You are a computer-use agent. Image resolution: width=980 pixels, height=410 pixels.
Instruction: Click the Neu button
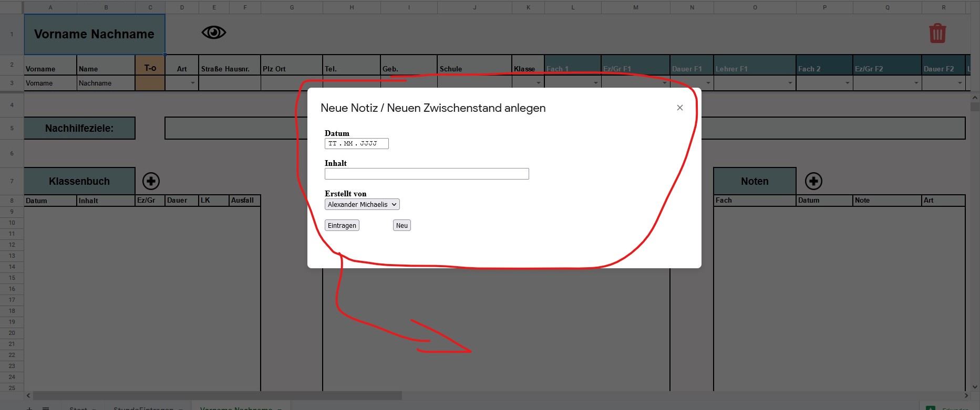tap(402, 225)
